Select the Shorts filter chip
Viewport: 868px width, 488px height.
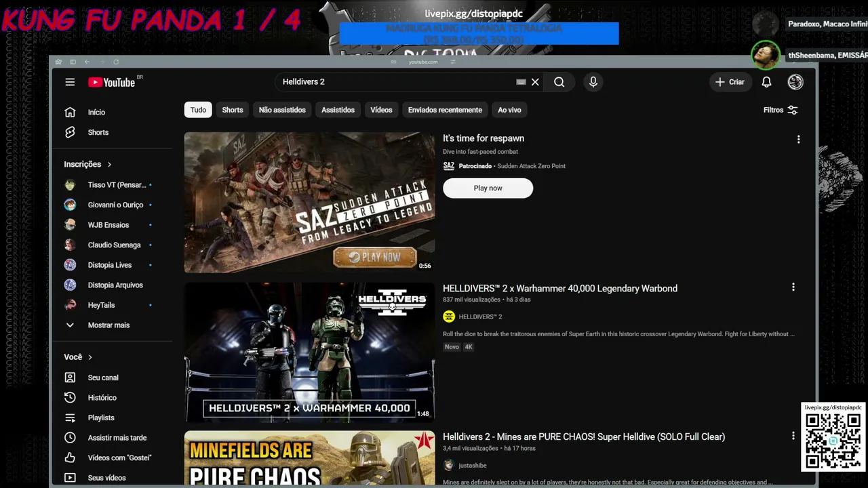(233, 110)
